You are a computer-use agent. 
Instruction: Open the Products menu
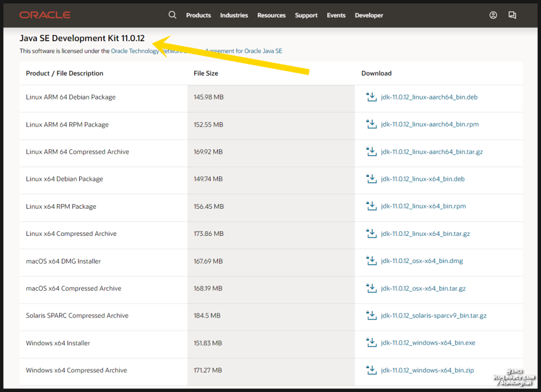coord(198,15)
